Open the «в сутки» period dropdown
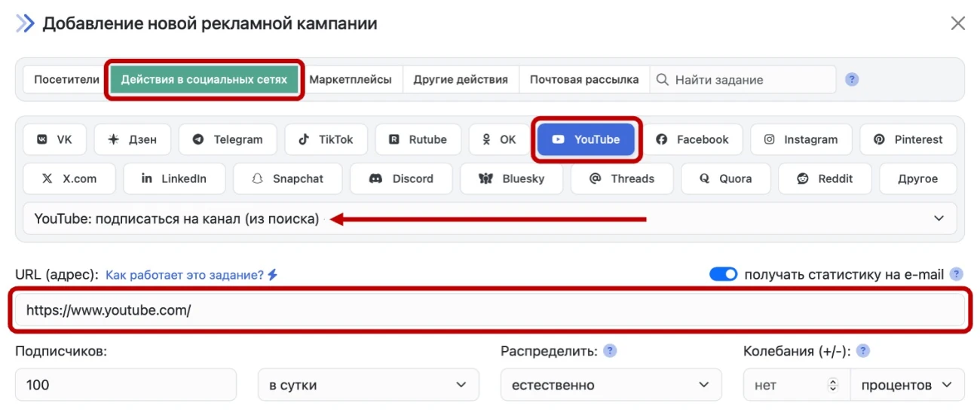This screenshot has width=980, height=415. point(368,385)
